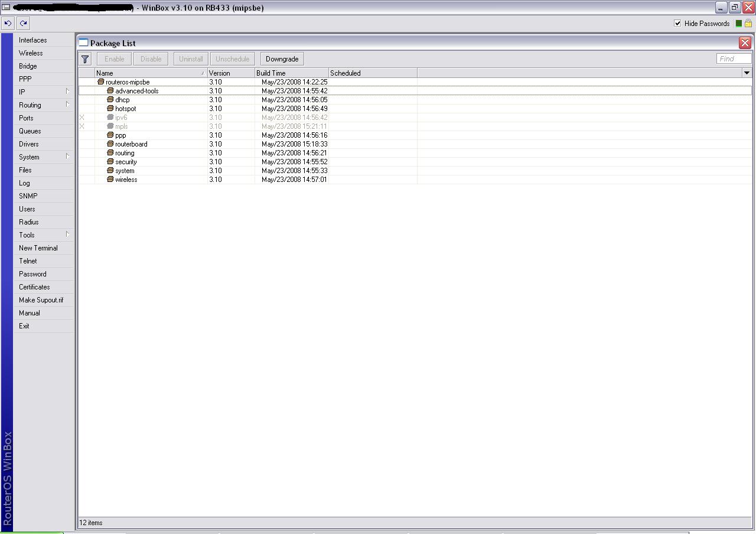Click the disabled ipv6 package icon

(110, 118)
